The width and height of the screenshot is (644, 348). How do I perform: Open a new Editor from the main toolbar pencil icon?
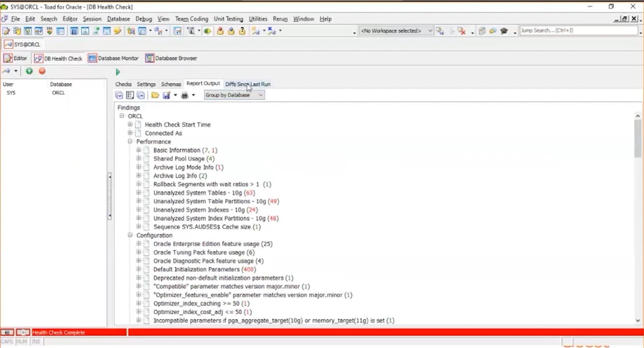point(6,31)
